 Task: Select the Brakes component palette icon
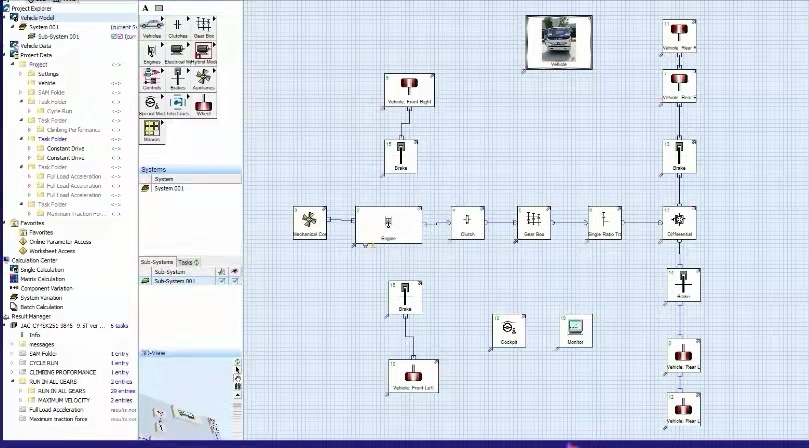click(x=177, y=77)
